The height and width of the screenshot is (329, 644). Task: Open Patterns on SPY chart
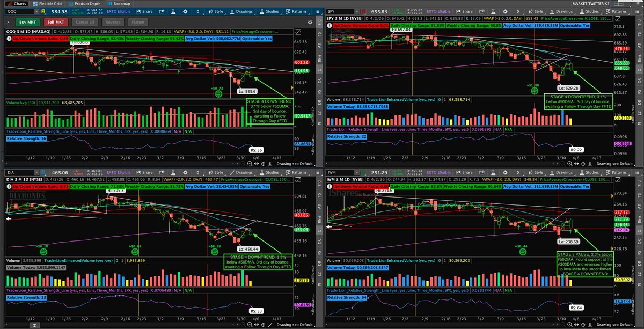click(617, 11)
